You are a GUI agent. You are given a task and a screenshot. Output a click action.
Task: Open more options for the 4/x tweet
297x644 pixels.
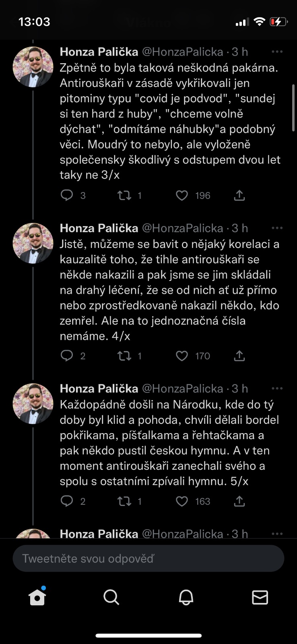point(277,228)
